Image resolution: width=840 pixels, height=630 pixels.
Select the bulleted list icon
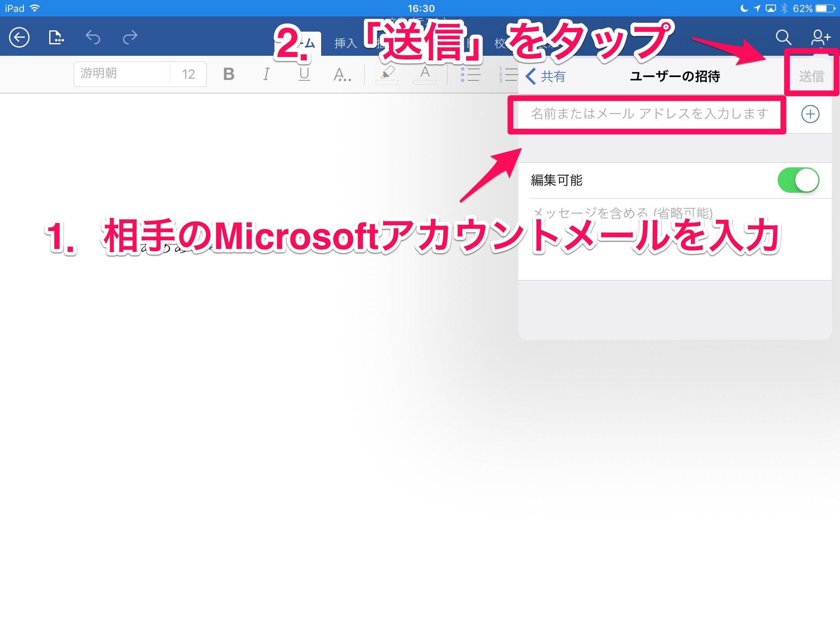[x=470, y=74]
